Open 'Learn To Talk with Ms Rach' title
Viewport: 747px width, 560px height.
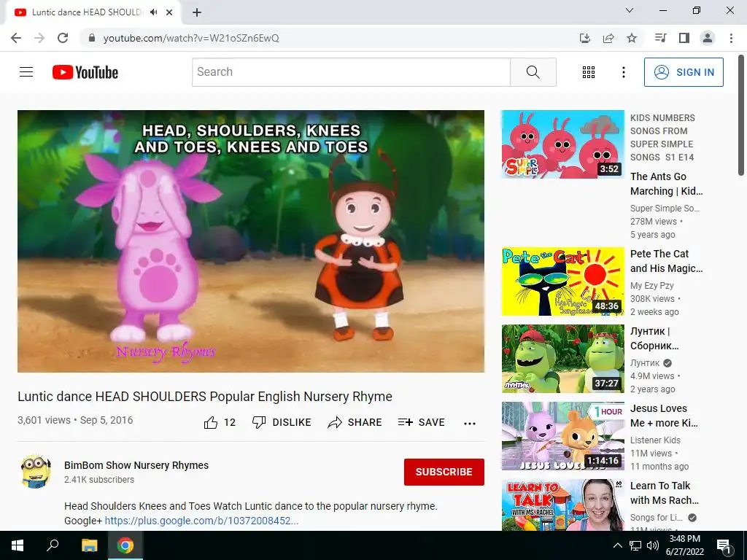pos(665,493)
